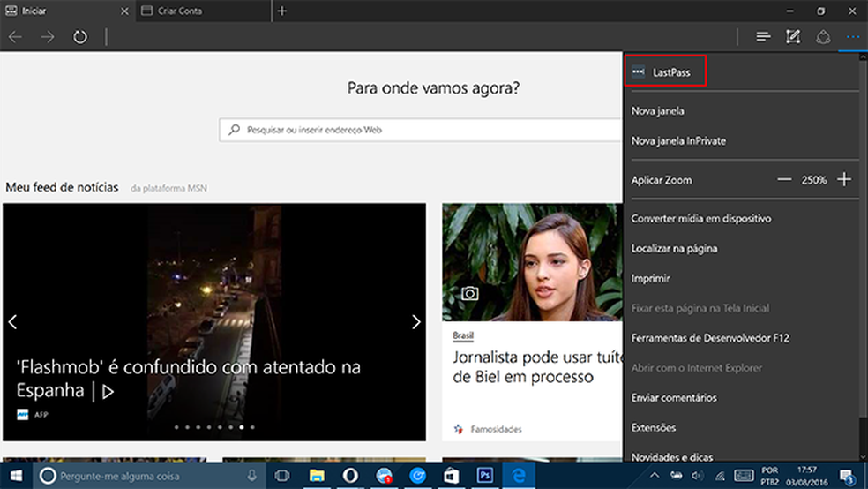The height and width of the screenshot is (489, 868).
Task: Launch Opera from the taskbar
Action: pos(350,476)
